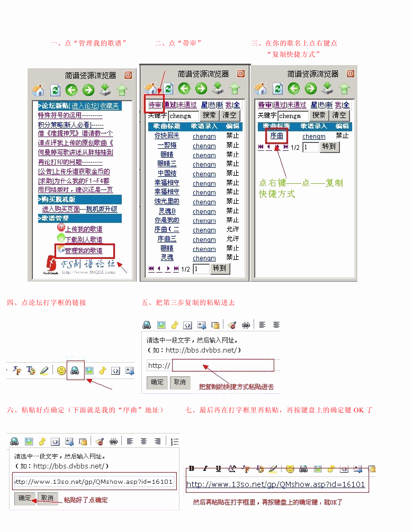The image size is (413, 532).
Task: Click Home icon in the single 序曲 result panel
Action: coord(261,88)
